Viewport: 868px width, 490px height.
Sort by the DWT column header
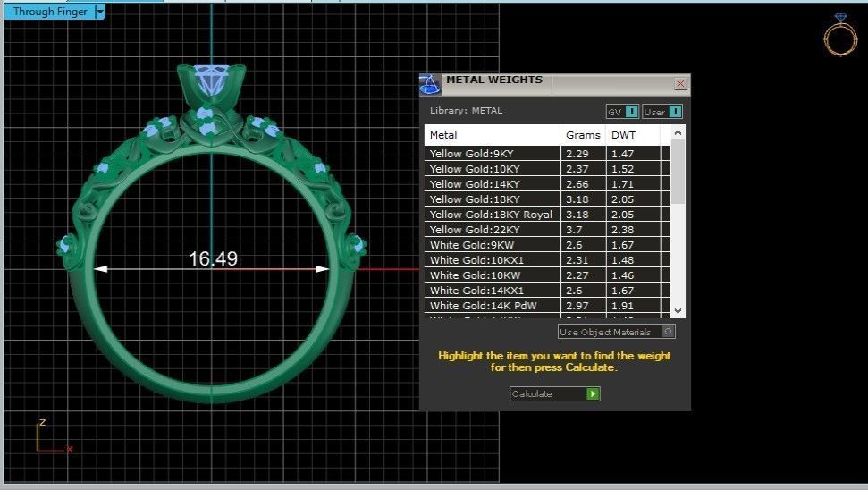click(633, 135)
